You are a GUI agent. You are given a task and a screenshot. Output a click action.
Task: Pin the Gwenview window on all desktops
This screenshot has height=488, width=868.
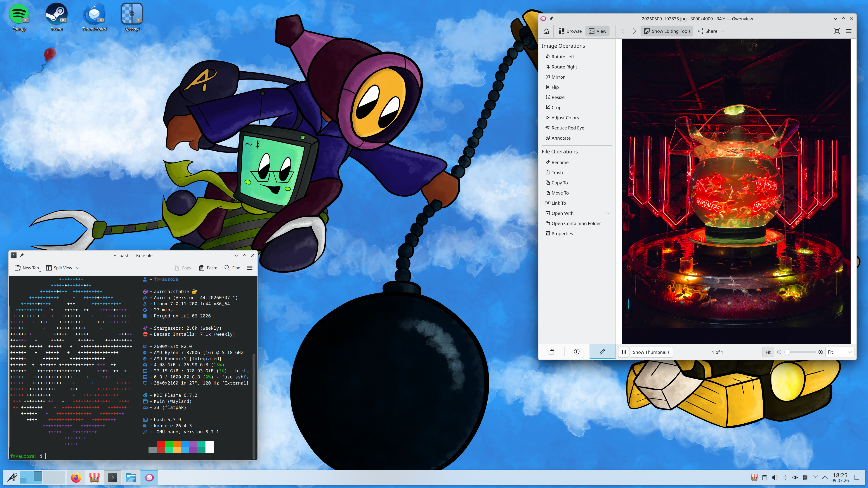(x=552, y=19)
